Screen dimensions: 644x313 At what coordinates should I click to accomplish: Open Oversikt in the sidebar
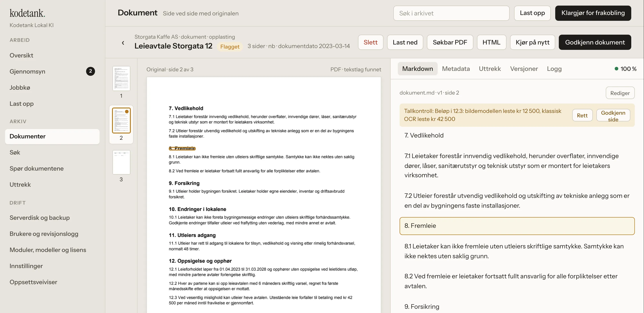[52, 55]
